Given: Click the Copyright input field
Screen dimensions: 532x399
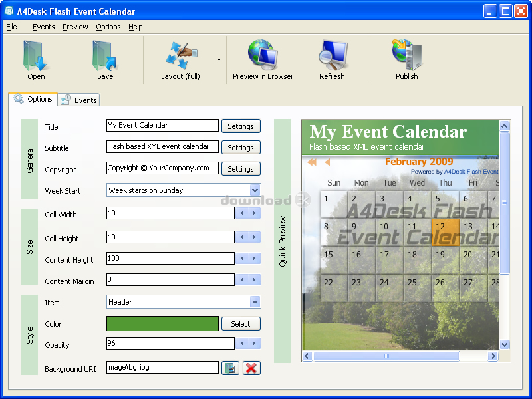Looking at the screenshot, I should click(x=162, y=168).
